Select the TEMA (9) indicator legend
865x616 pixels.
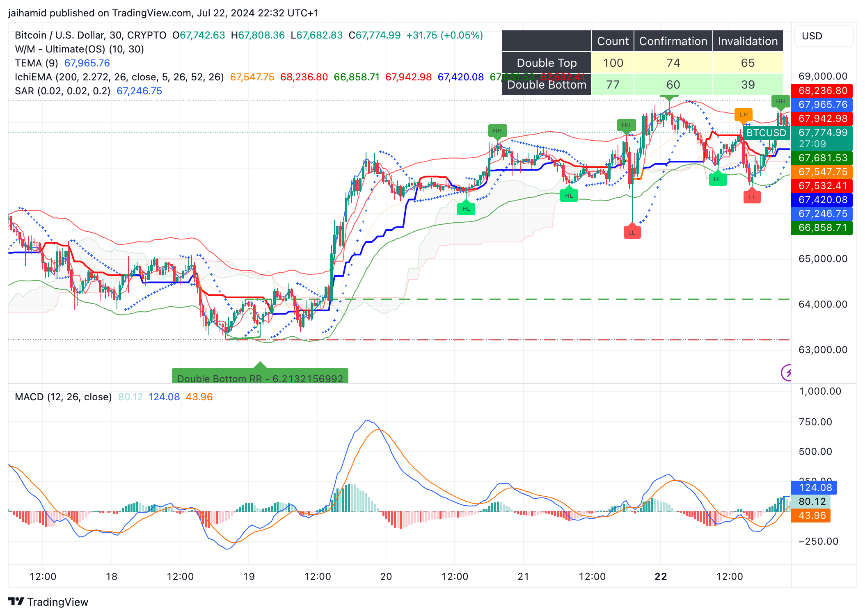coord(36,63)
